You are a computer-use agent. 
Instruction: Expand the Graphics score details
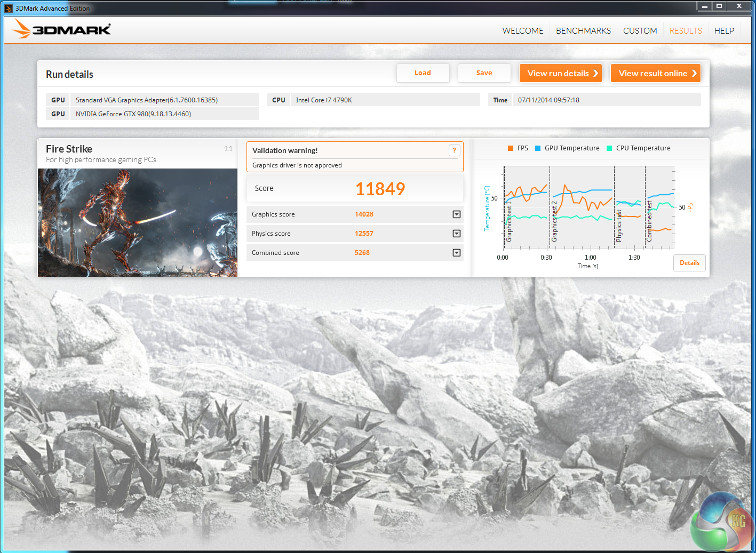(456, 214)
